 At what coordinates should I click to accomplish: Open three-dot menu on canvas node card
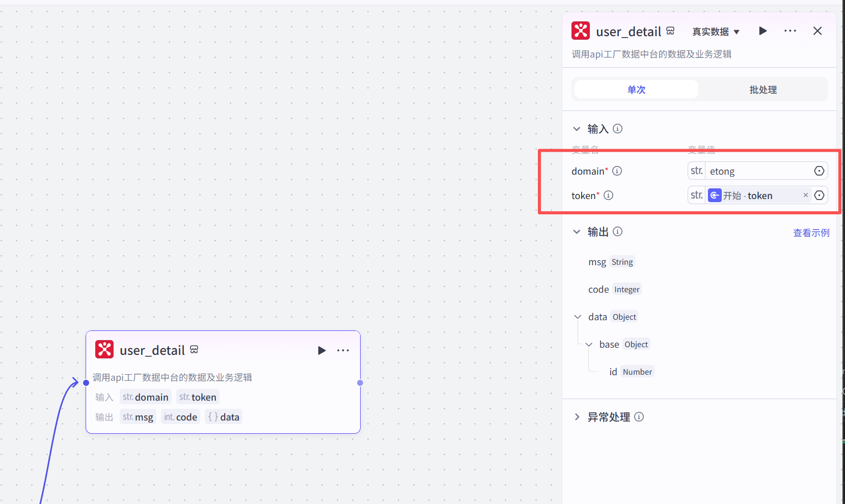[343, 350]
